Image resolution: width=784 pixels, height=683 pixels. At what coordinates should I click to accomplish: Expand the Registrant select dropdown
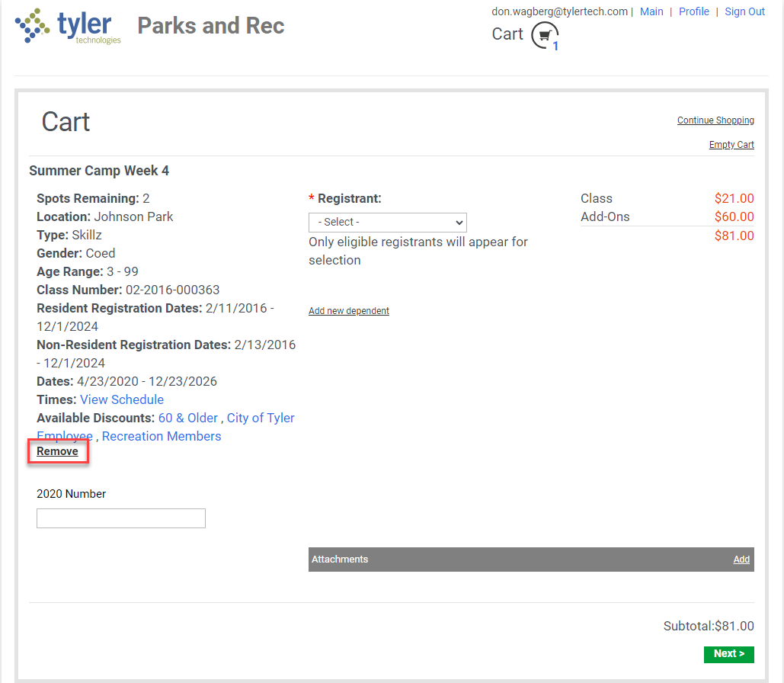tap(387, 222)
